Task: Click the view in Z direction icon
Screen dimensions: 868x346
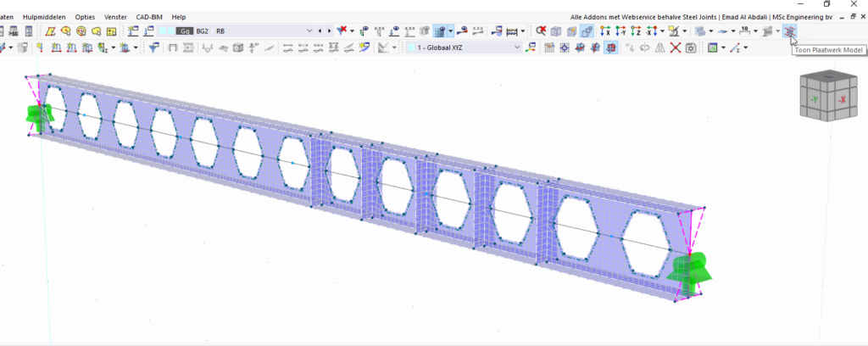Action: (x=636, y=31)
